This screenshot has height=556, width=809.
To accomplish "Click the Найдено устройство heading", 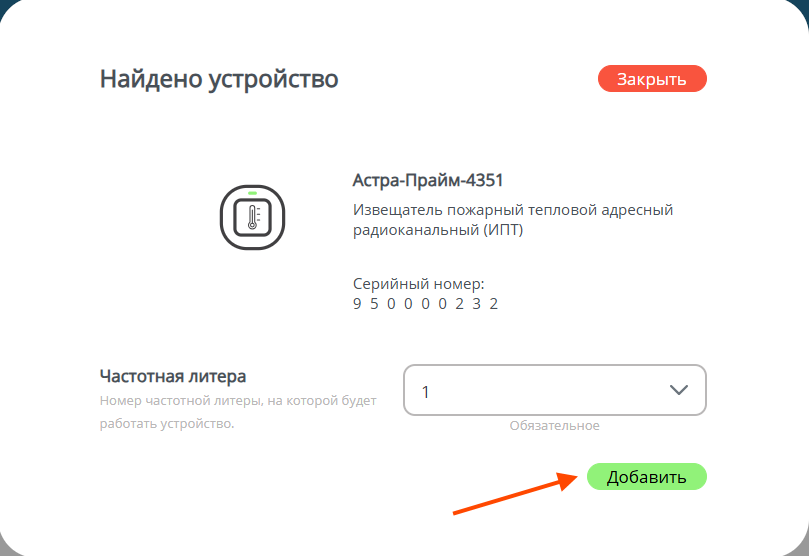I will (219, 79).
